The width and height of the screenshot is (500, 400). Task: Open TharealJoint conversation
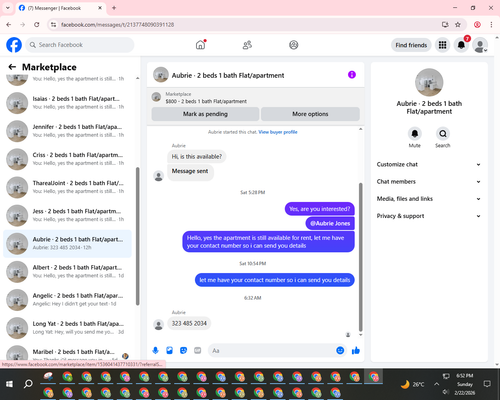[x=67, y=187]
